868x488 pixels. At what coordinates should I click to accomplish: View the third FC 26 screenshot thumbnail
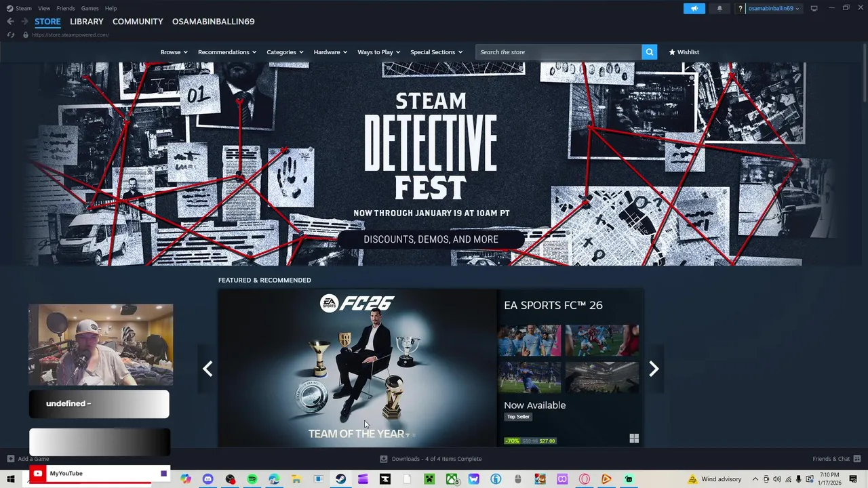coord(530,377)
